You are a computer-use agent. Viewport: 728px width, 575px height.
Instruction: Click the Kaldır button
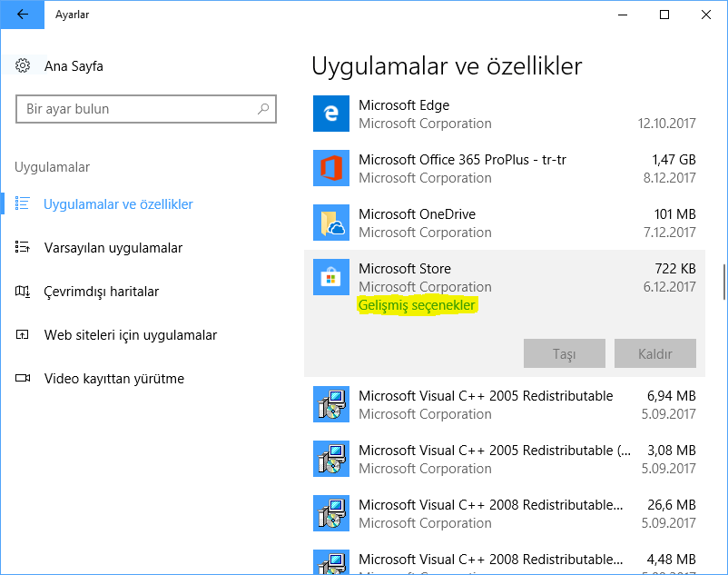pos(655,353)
